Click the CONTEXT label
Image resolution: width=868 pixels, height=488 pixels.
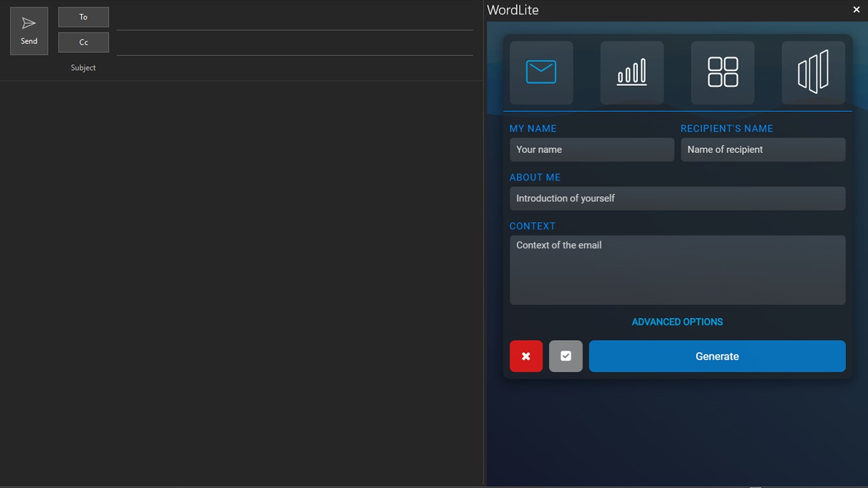[x=532, y=226]
